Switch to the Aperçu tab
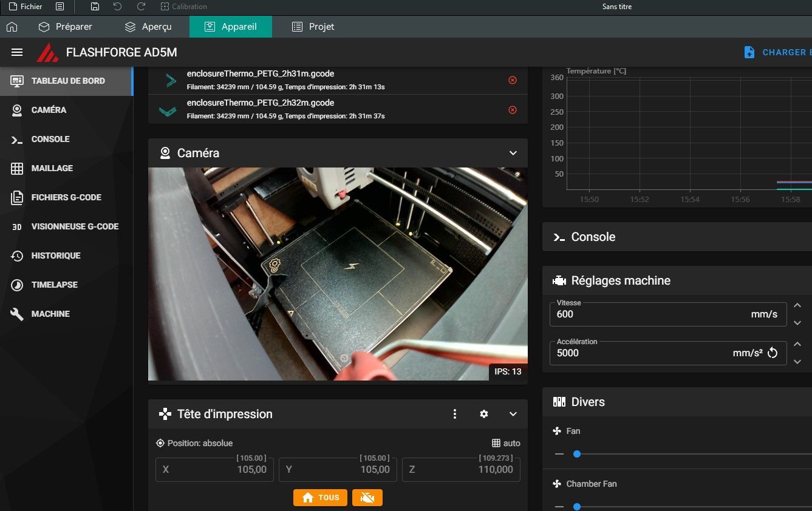The width and height of the screenshot is (812, 511). pyautogui.click(x=148, y=27)
